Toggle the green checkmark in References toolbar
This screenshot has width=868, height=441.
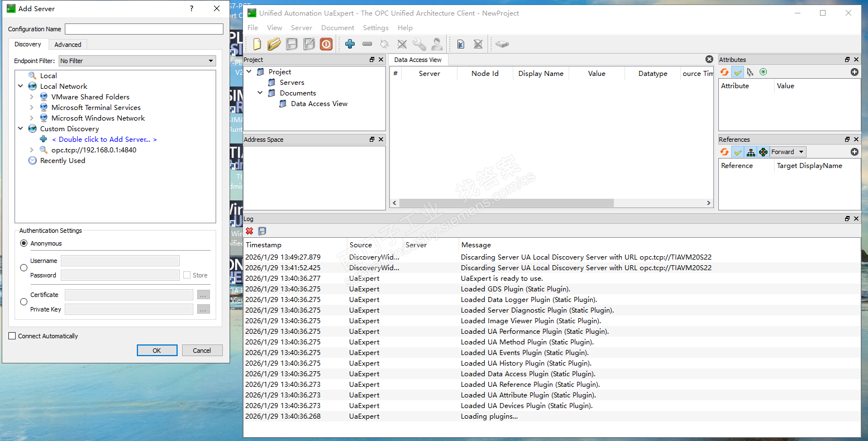pyautogui.click(x=738, y=152)
